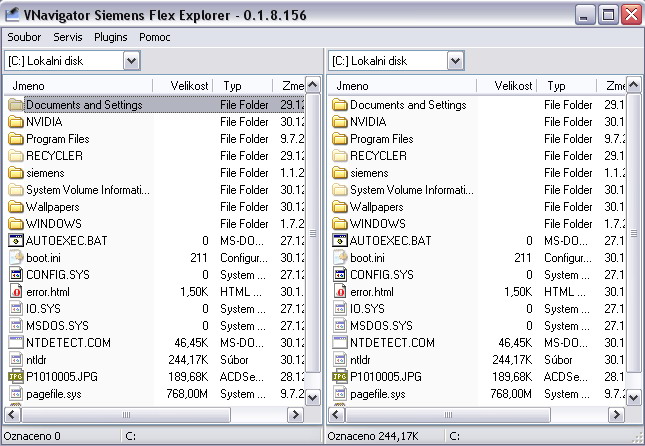Click left pane horizontal scrollbar right arrow
Screen dimensions: 645x446
click(295, 415)
